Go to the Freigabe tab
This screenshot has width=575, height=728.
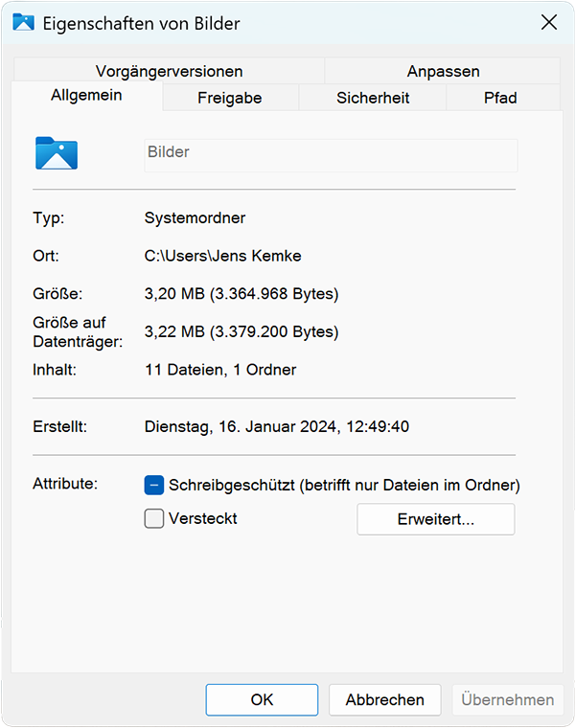click(230, 98)
